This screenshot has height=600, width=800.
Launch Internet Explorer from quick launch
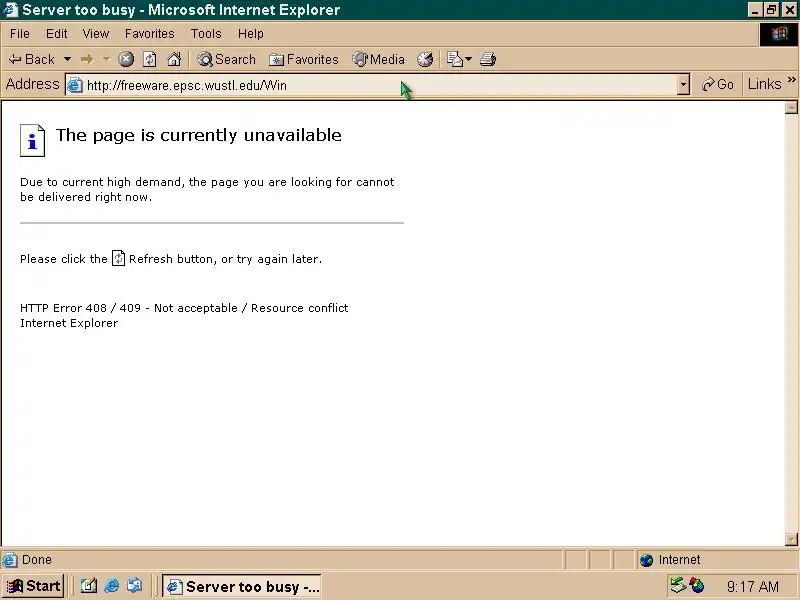point(111,586)
